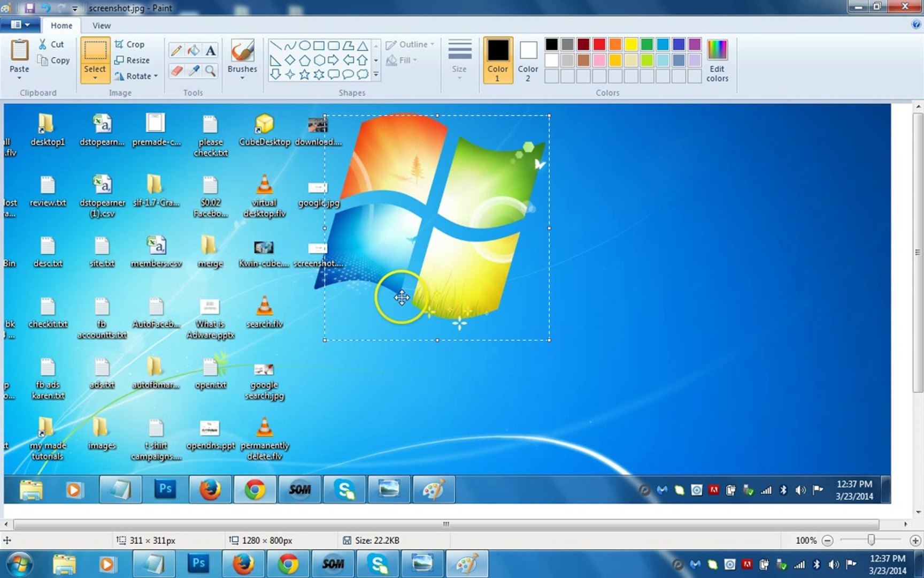Image resolution: width=924 pixels, height=578 pixels.
Task: Click the zoom in plus button
Action: pos(915,541)
